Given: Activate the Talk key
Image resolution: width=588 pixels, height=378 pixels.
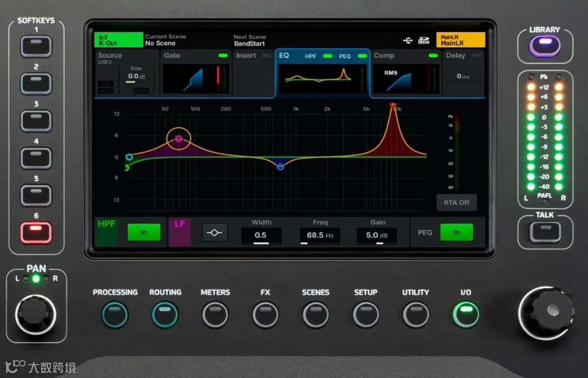Looking at the screenshot, I should 545,232.
